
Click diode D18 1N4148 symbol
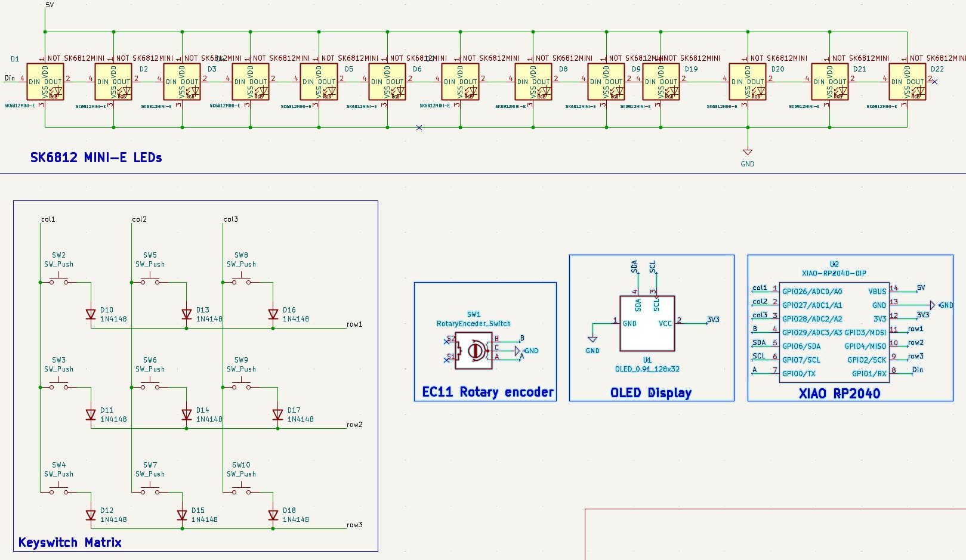click(273, 515)
